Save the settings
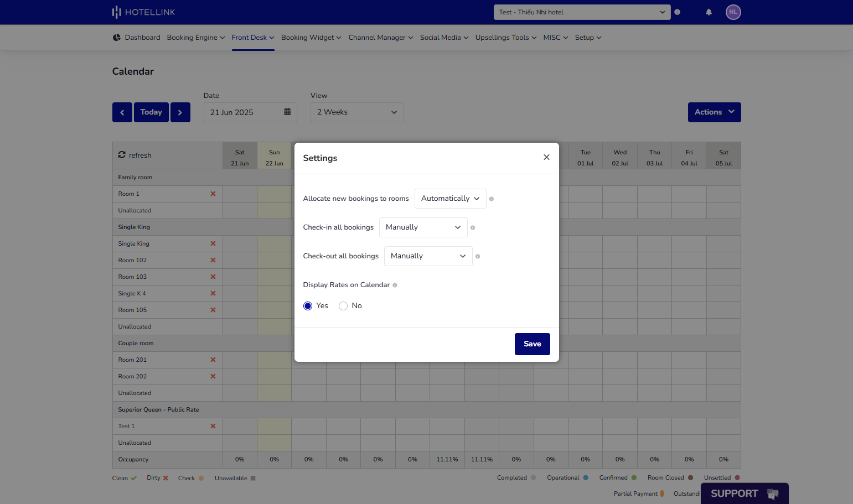Viewport: 853px width, 504px height. 533,344
